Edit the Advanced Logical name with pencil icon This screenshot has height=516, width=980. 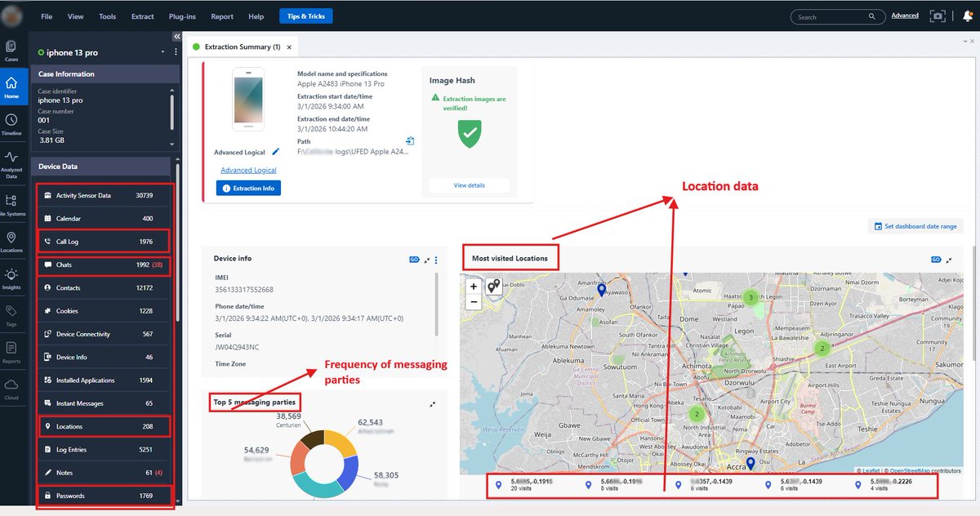coord(275,151)
